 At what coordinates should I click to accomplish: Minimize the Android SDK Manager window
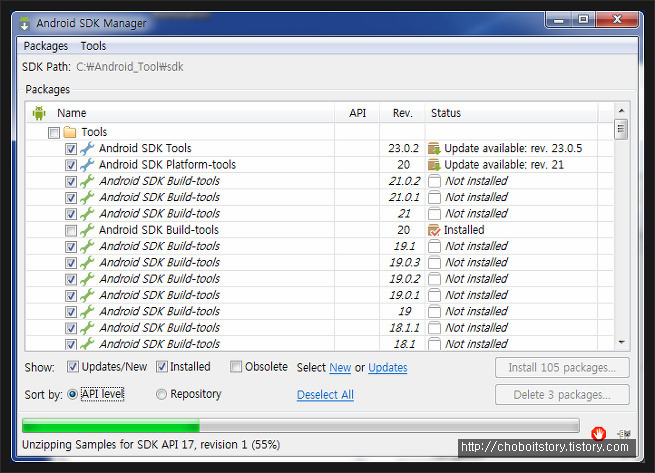click(x=559, y=20)
